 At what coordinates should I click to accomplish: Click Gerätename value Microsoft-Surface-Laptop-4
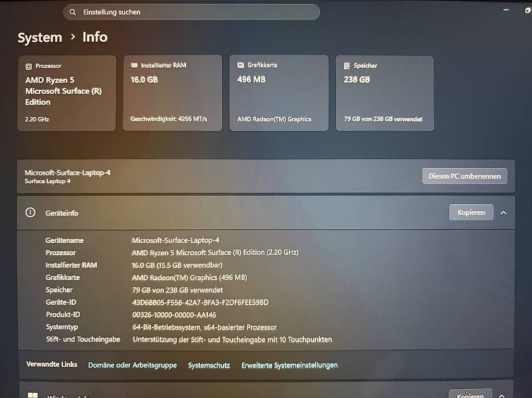click(175, 240)
